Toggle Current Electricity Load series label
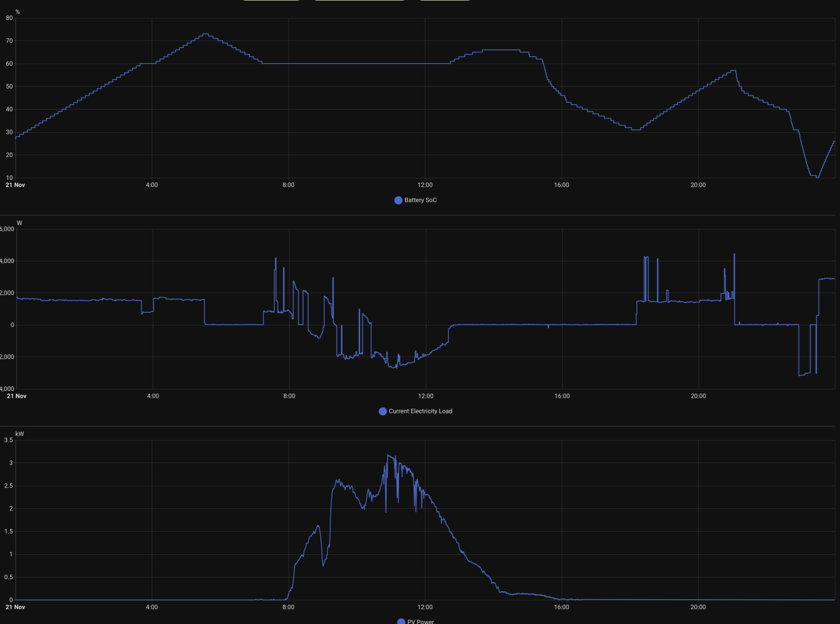The height and width of the screenshot is (624, 840). pos(420,411)
